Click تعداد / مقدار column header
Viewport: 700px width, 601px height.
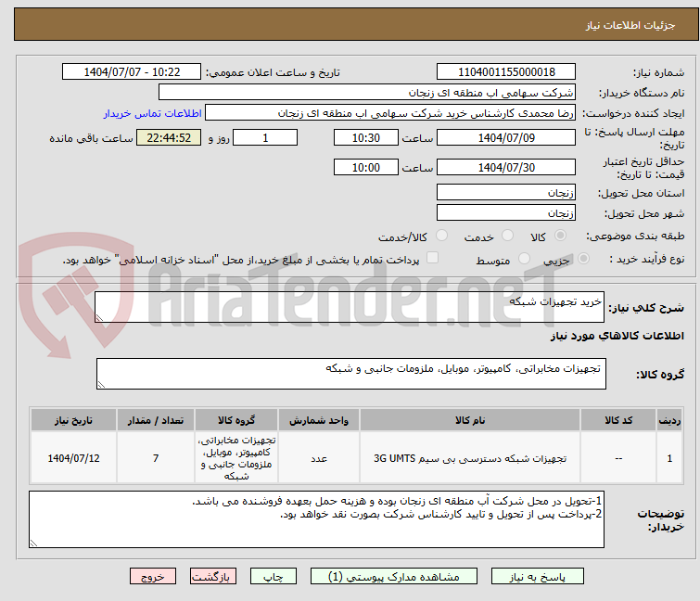(x=156, y=420)
